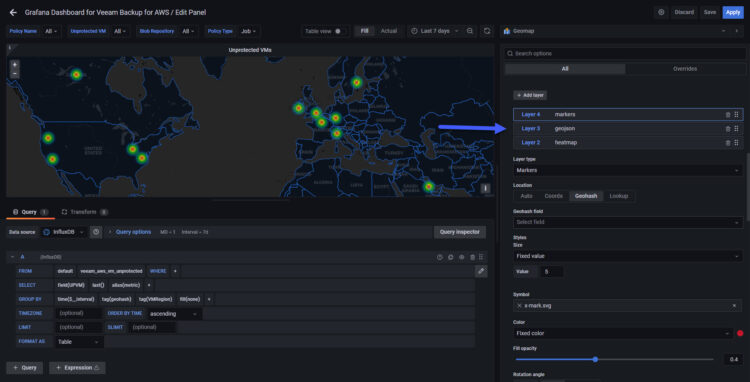750x382 pixels.
Task: Open data source help icon
Action: (x=96, y=232)
